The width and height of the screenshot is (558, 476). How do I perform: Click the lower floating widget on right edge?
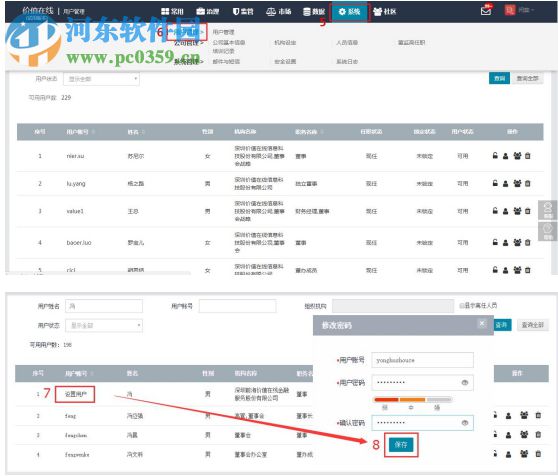click(548, 232)
